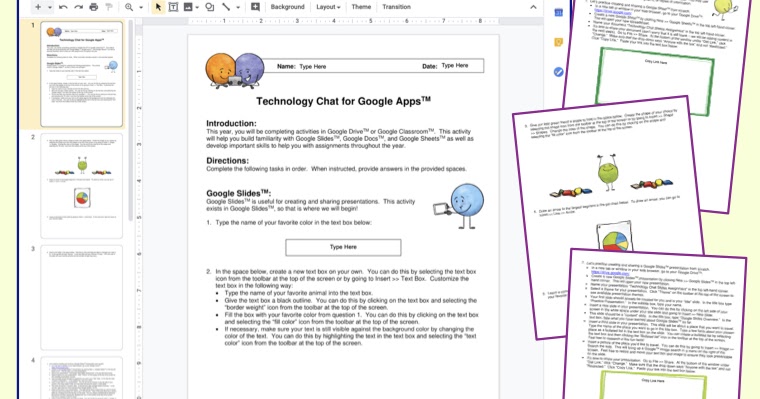
Task: Click the 'Directions:' heading
Action: [227, 160]
